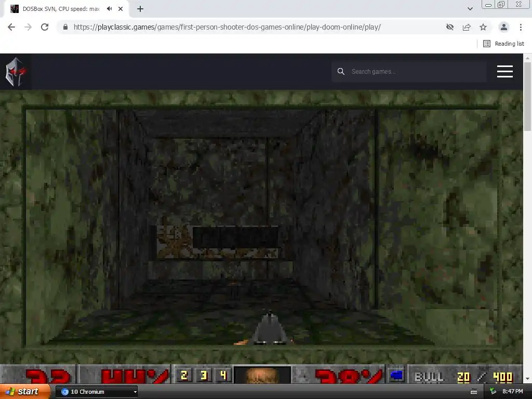Viewport: 532px width, 399px height.
Task: Open the Chromium three-dot menu
Action: pos(521,27)
